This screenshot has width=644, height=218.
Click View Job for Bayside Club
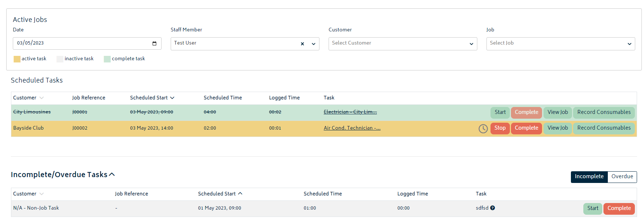pos(558,128)
